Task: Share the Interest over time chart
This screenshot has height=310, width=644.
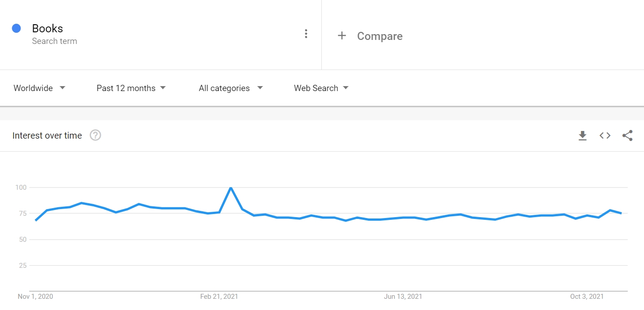Action: pos(627,135)
